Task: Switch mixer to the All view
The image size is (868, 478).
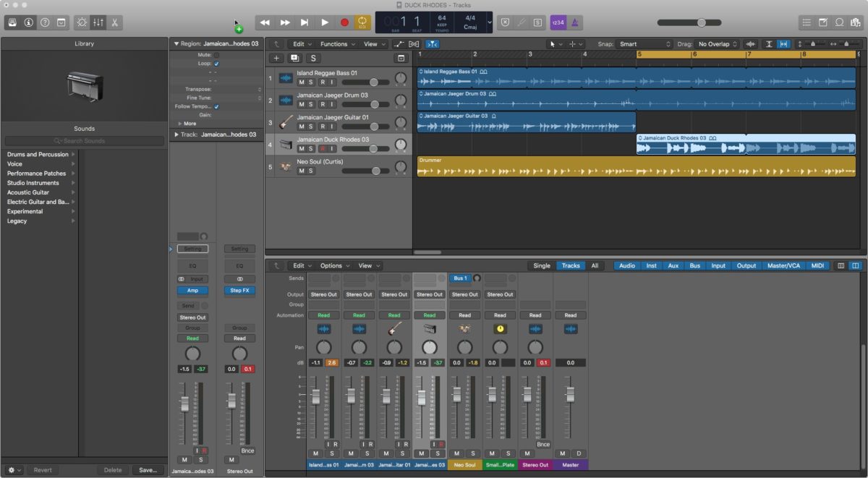Action: tap(595, 265)
